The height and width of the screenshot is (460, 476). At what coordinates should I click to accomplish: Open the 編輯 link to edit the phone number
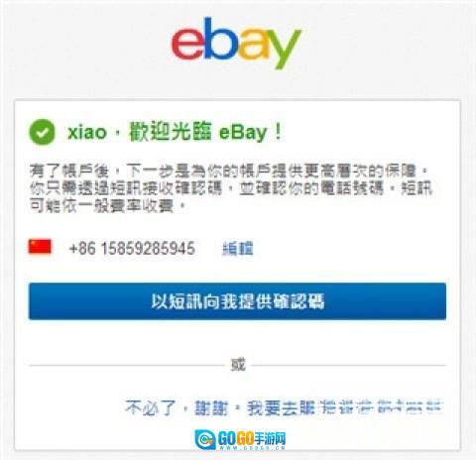click(x=238, y=249)
